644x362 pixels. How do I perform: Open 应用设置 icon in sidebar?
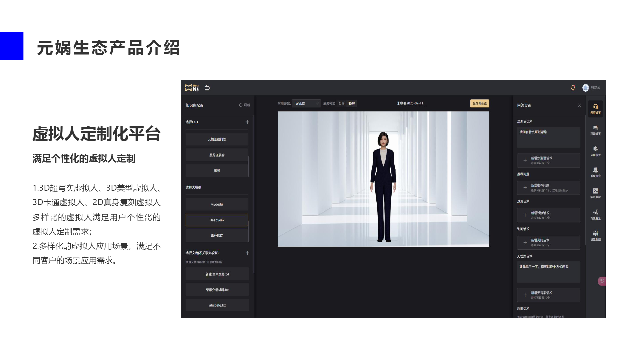click(x=595, y=152)
